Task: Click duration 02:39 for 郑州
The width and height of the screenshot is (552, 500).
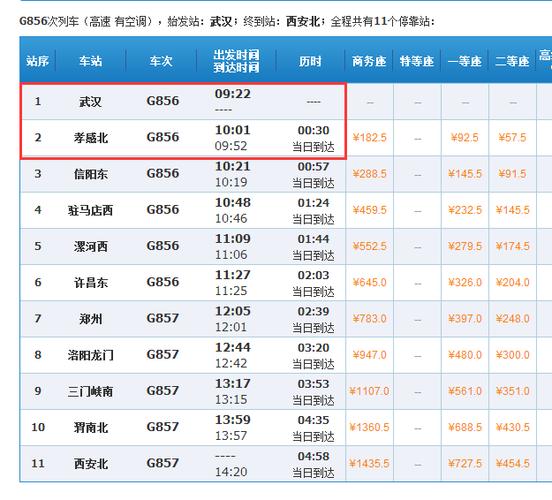Action: tap(313, 311)
